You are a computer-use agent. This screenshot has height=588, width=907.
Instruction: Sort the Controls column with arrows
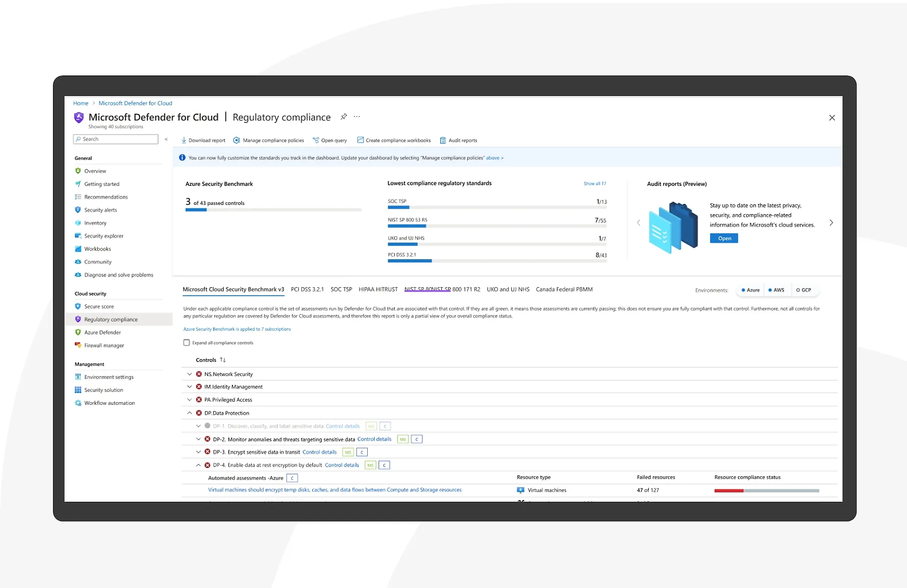(223, 360)
